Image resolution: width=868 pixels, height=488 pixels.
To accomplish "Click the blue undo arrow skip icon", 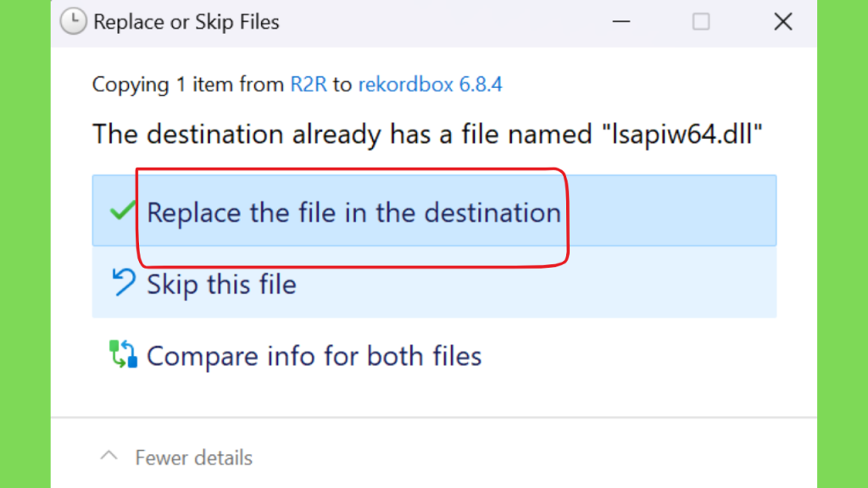I will click(x=123, y=281).
